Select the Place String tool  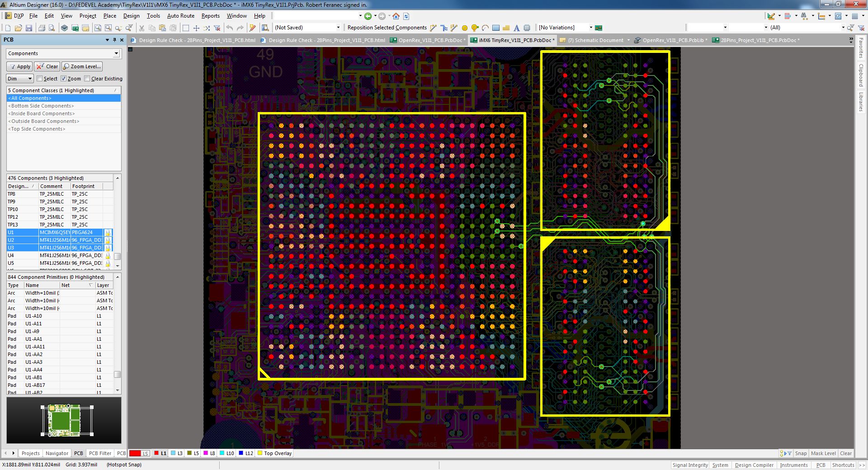517,28
